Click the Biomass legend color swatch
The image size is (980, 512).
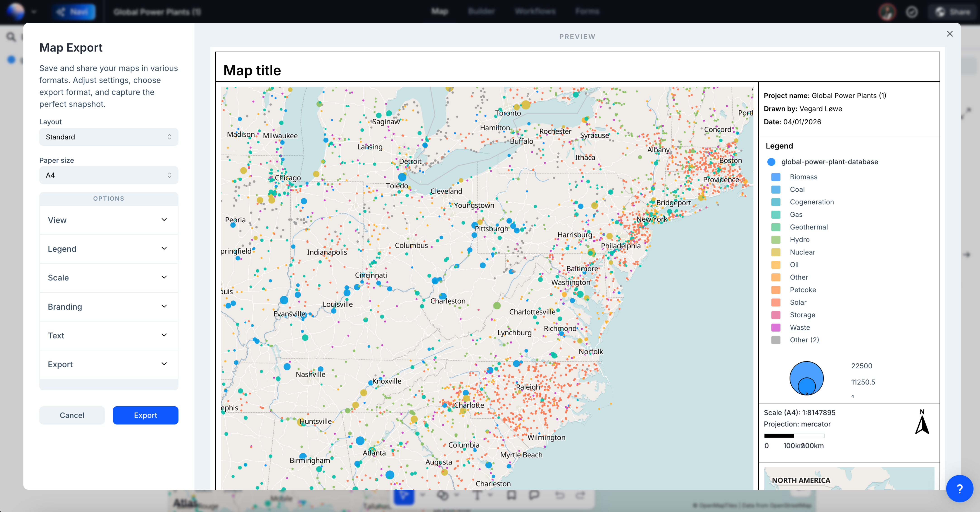(x=776, y=177)
